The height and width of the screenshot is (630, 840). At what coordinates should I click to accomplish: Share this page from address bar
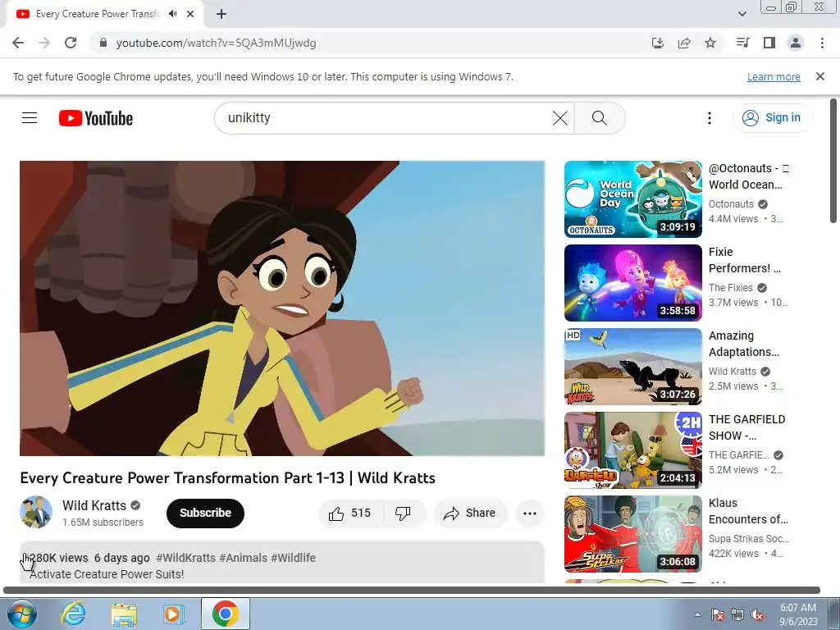(x=684, y=43)
